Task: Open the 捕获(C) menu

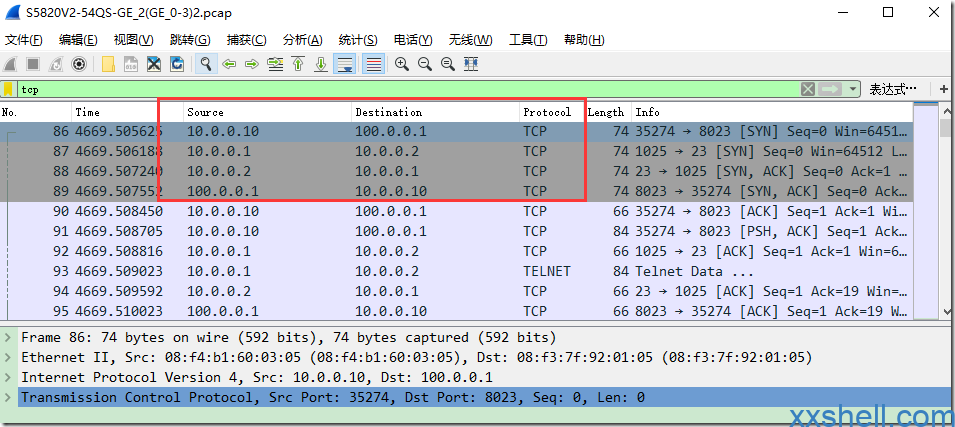Action: 247,40
